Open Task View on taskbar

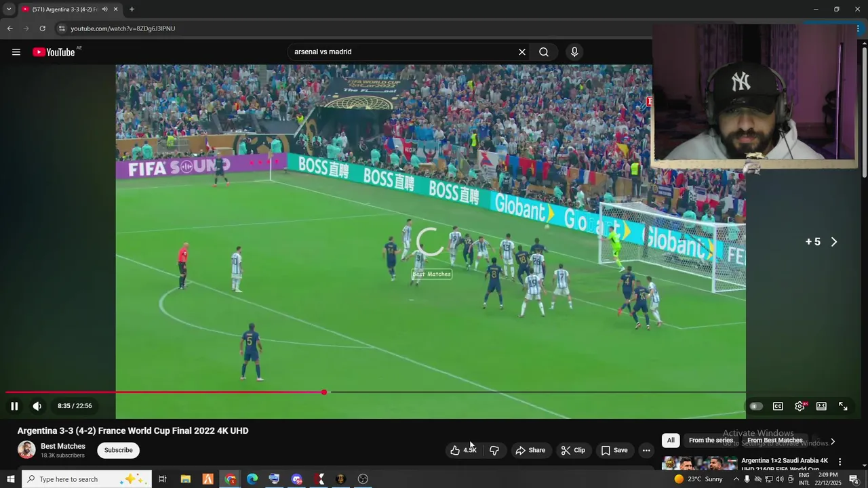tap(163, 479)
